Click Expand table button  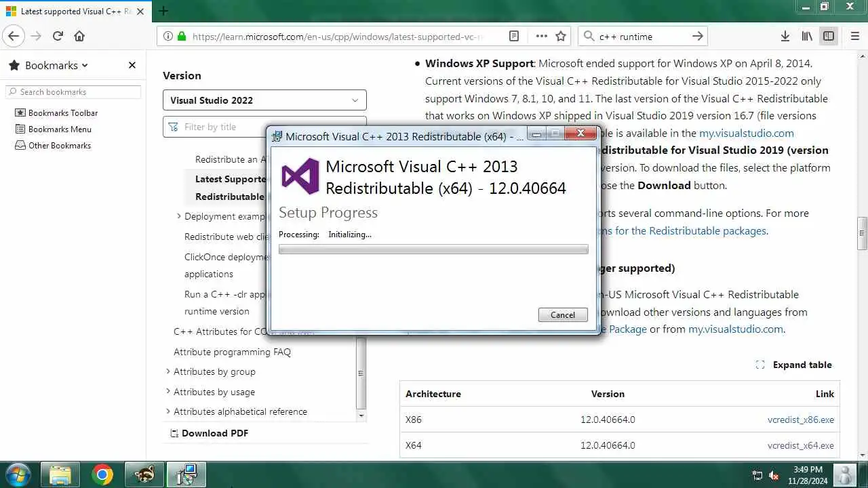pyautogui.click(x=794, y=365)
